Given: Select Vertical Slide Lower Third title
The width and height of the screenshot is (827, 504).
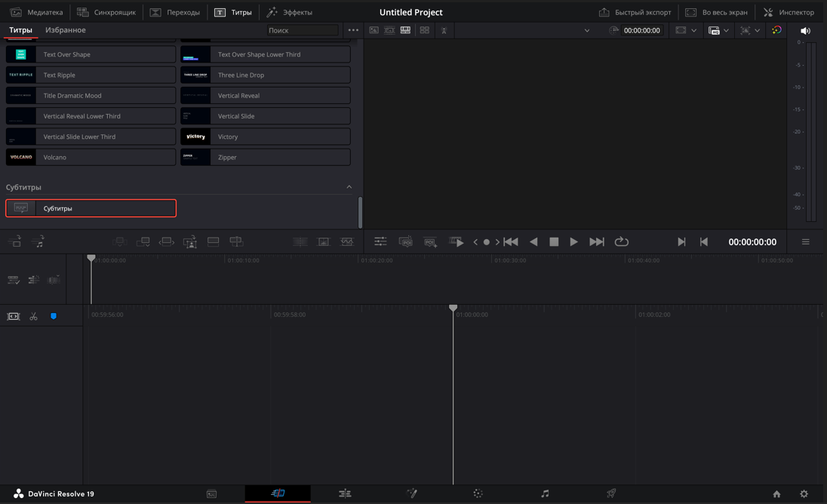Looking at the screenshot, I should pyautogui.click(x=91, y=137).
